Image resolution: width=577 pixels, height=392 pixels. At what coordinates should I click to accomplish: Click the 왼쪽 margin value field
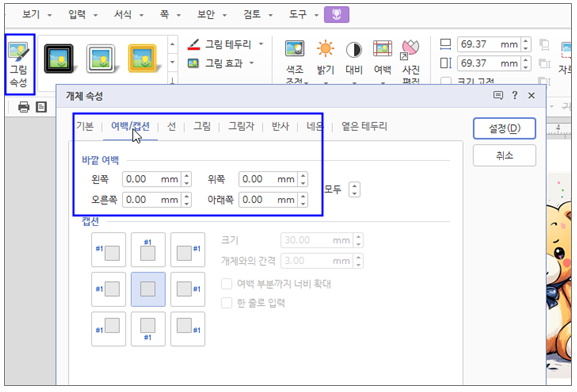click(x=151, y=179)
